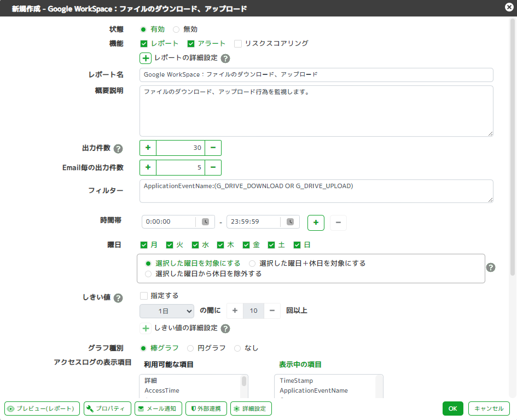This screenshot has width=517, height=420.
Task: Uncheck 月 weekday checkbox
Action: point(144,245)
